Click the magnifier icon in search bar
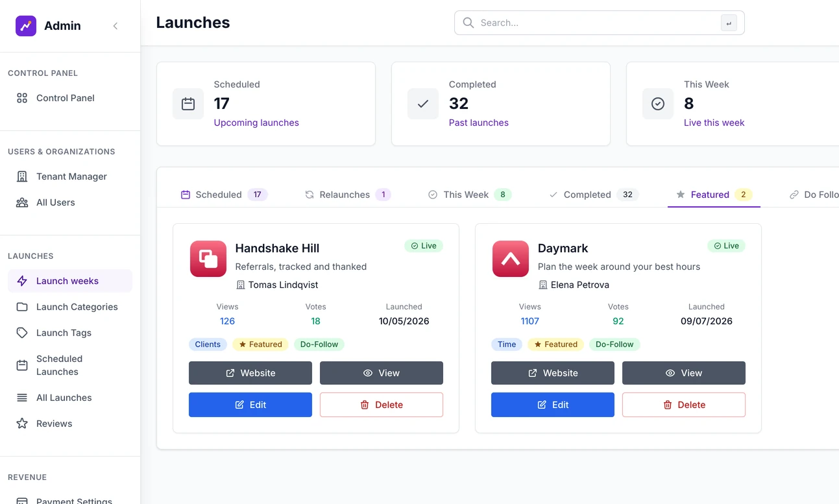This screenshot has height=504, width=839. point(468,23)
